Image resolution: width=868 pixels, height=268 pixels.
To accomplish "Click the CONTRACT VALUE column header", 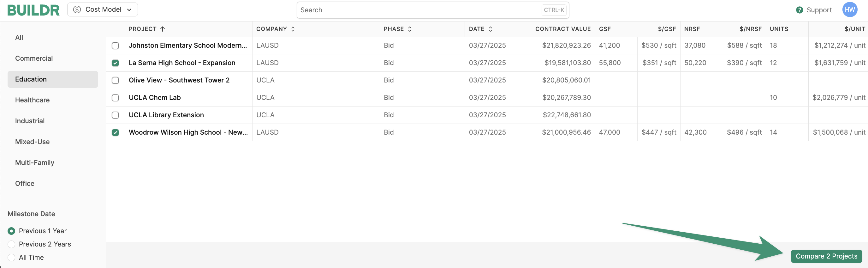I will 563,29.
